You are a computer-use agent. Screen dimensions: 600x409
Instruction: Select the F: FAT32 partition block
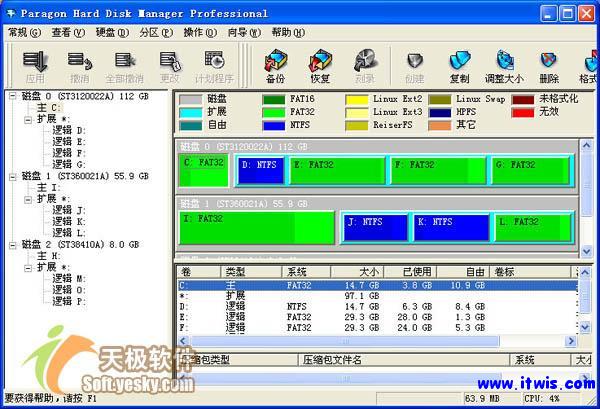pyautogui.click(x=439, y=170)
